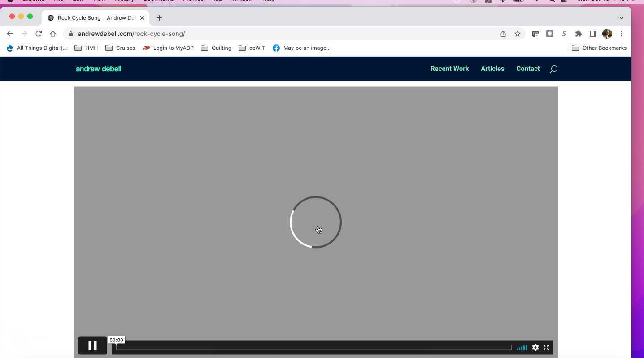Viewport: 644px width, 358px height.
Task: Expand the tab search chevron
Action: (622, 18)
